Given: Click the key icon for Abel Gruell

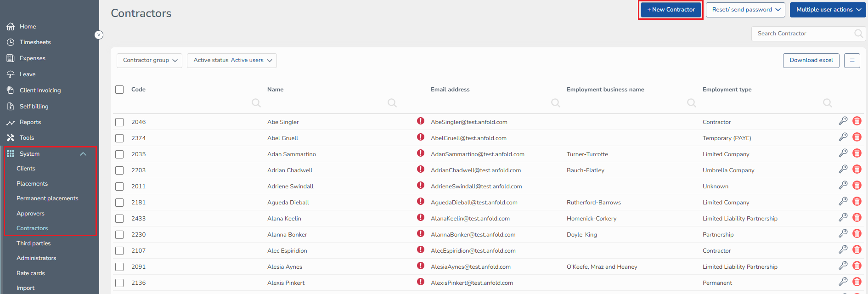Looking at the screenshot, I should pyautogui.click(x=843, y=137).
